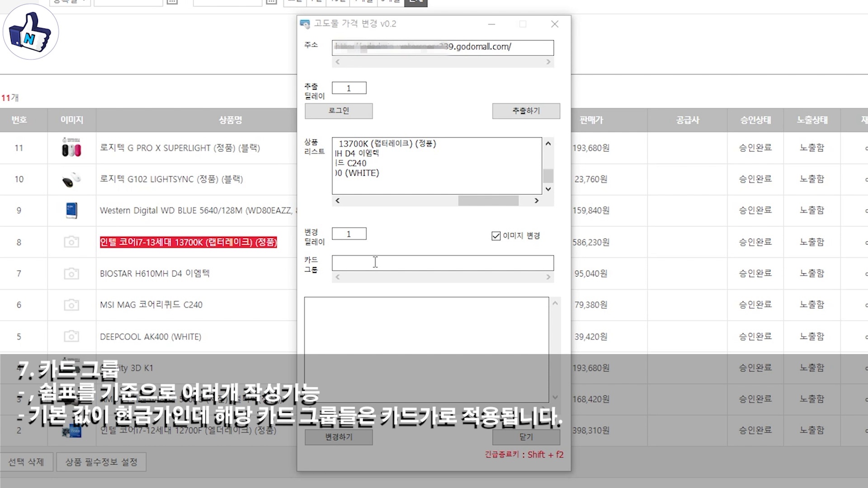Click the Logitech G102 mouse product image
Image resolution: width=868 pixels, height=488 pixels.
tap(71, 179)
